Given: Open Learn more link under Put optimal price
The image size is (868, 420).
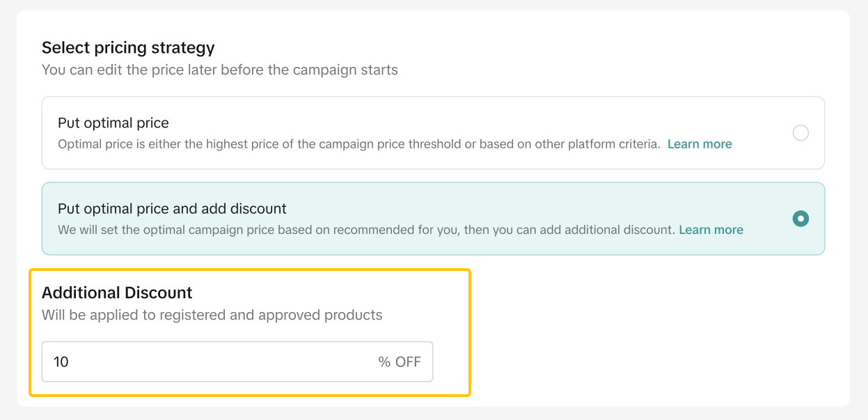Looking at the screenshot, I should (x=699, y=144).
